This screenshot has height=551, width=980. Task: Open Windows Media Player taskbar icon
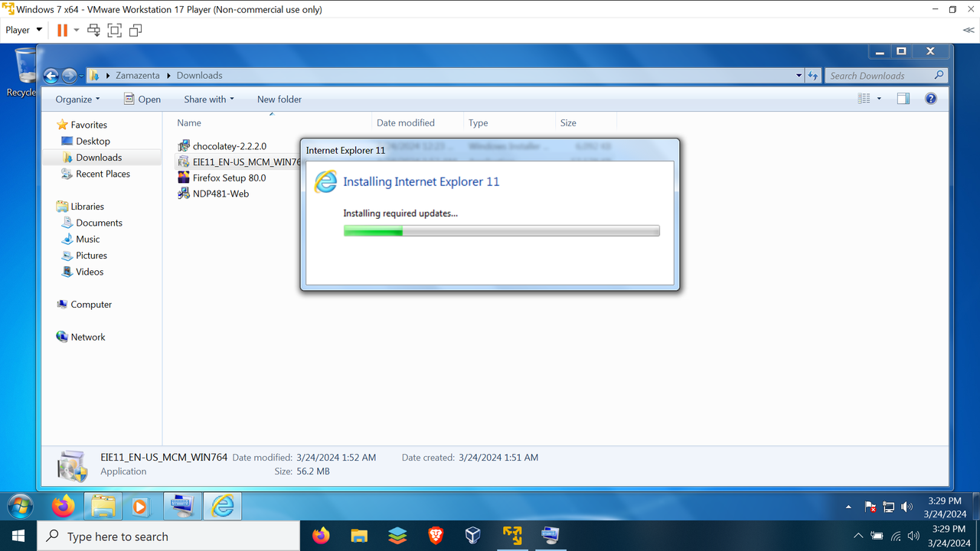click(x=139, y=506)
